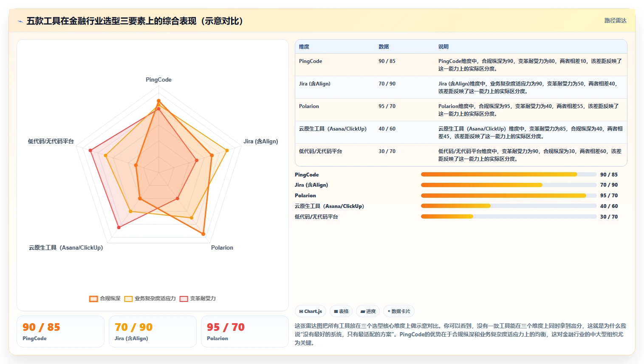The width and height of the screenshot is (644, 364).
Task: Click the PingCode axis label on the radar
Action: pos(158,80)
